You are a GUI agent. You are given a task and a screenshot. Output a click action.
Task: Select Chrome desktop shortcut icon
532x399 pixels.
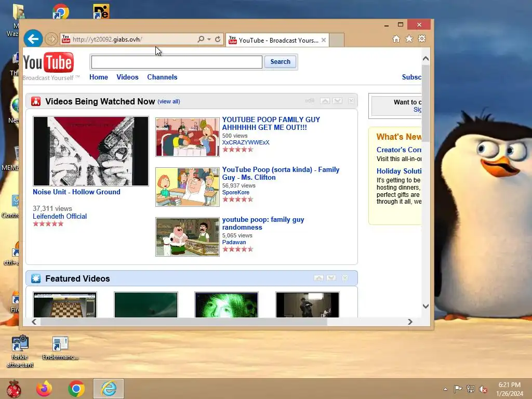[x=61, y=11]
